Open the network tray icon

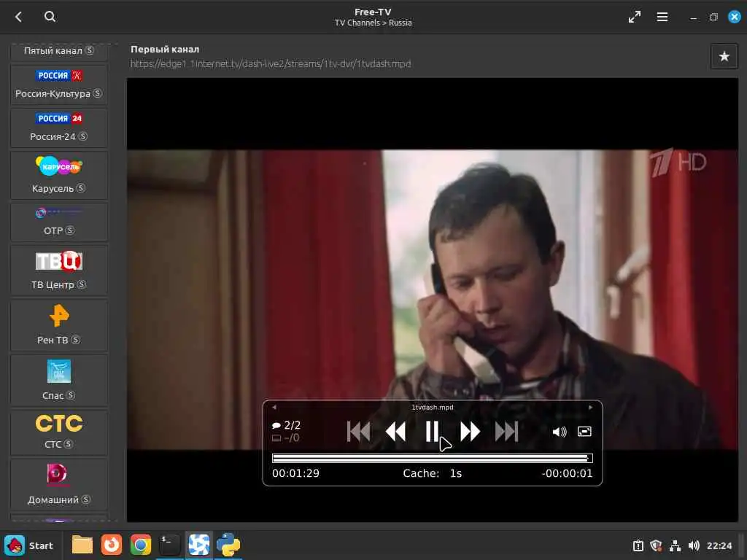(x=675, y=545)
